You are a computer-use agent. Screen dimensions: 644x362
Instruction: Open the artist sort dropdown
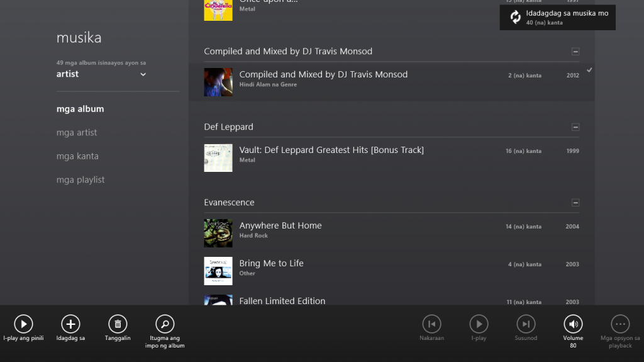(x=101, y=74)
